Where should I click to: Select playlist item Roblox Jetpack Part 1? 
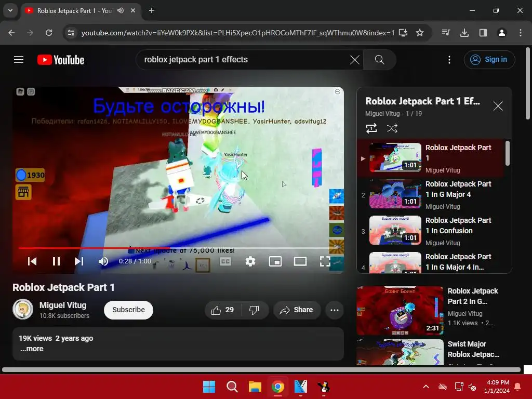coord(431,158)
